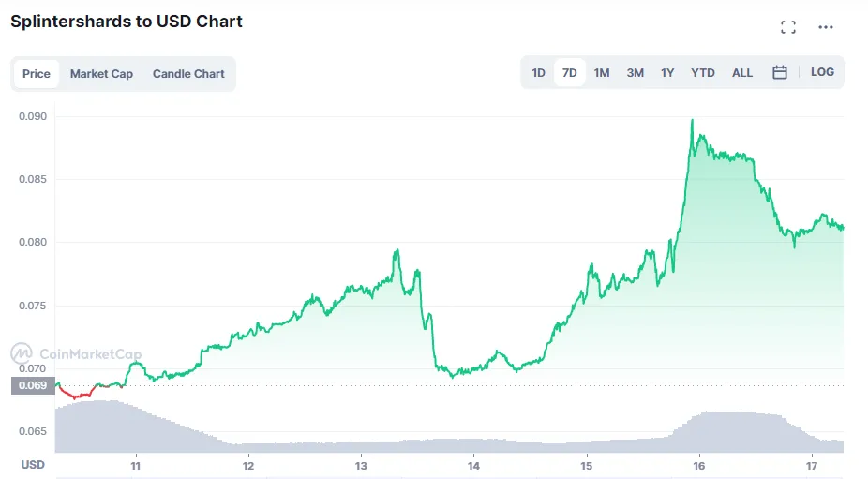
Task: Open the calendar date range picker
Action: click(780, 72)
